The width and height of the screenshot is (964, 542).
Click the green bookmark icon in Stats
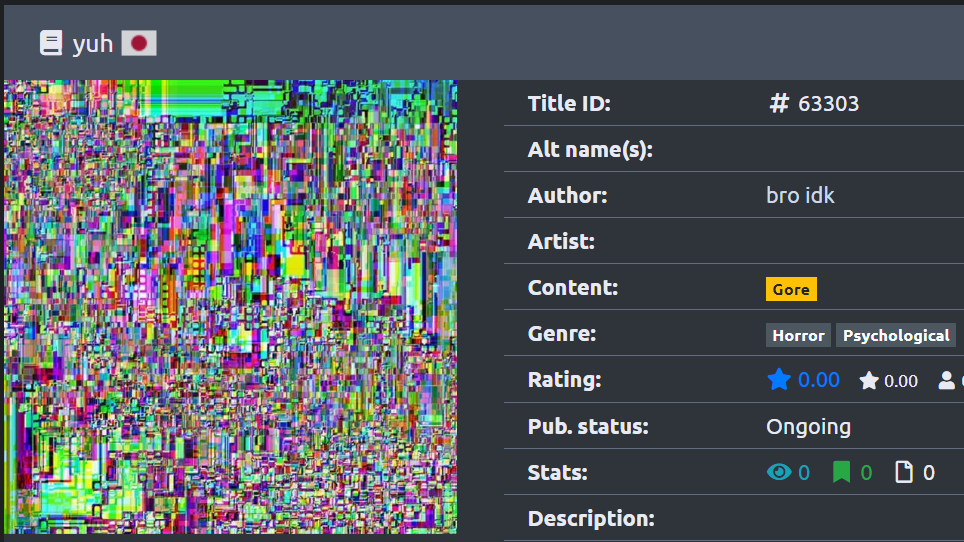(x=842, y=472)
